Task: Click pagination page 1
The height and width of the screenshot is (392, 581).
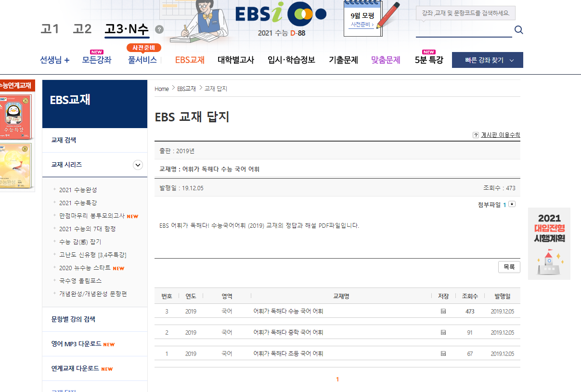Action: (x=337, y=379)
